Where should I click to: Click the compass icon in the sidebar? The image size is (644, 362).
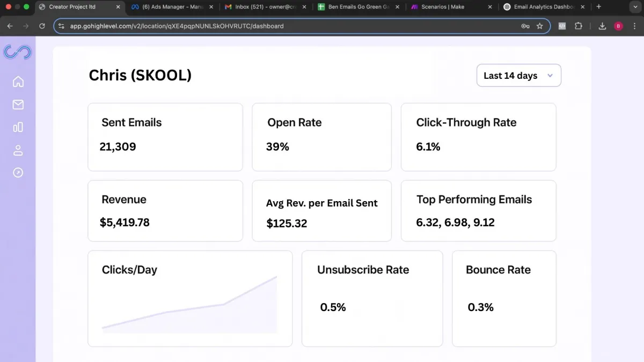pyautogui.click(x=18, y=173)
